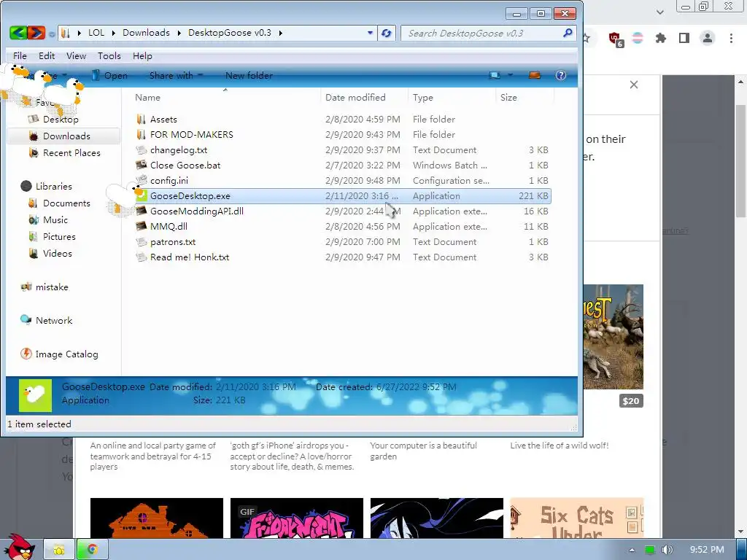747x560 pixels.
Task: Click the Assets folder icon
Action: click(141, 119)
